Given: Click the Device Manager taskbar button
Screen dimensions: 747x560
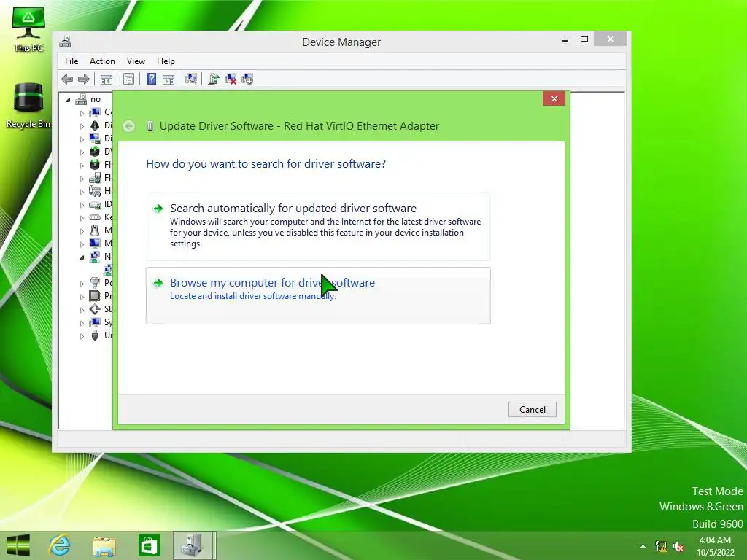Looking at the screenshot, I should [194, 545].
